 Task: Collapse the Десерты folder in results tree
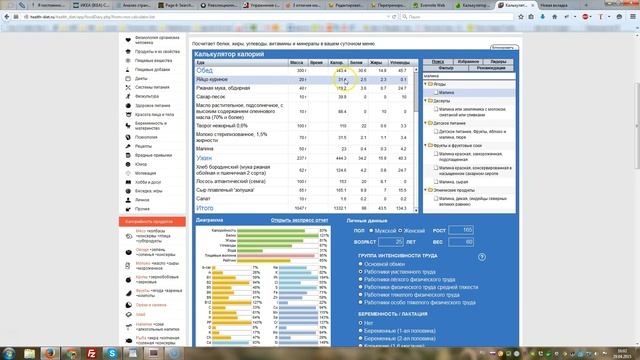coord(425,100)
